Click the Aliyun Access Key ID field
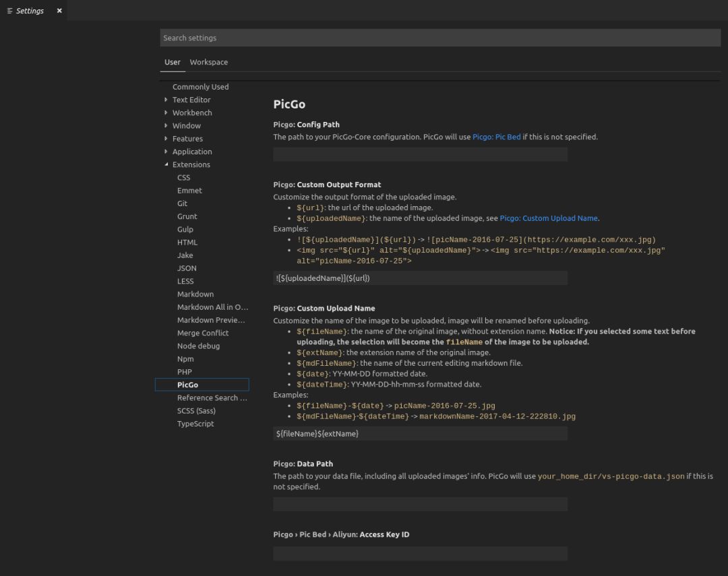Image resolution: width=728 pixels, height=576 pixels. (420, 554)
